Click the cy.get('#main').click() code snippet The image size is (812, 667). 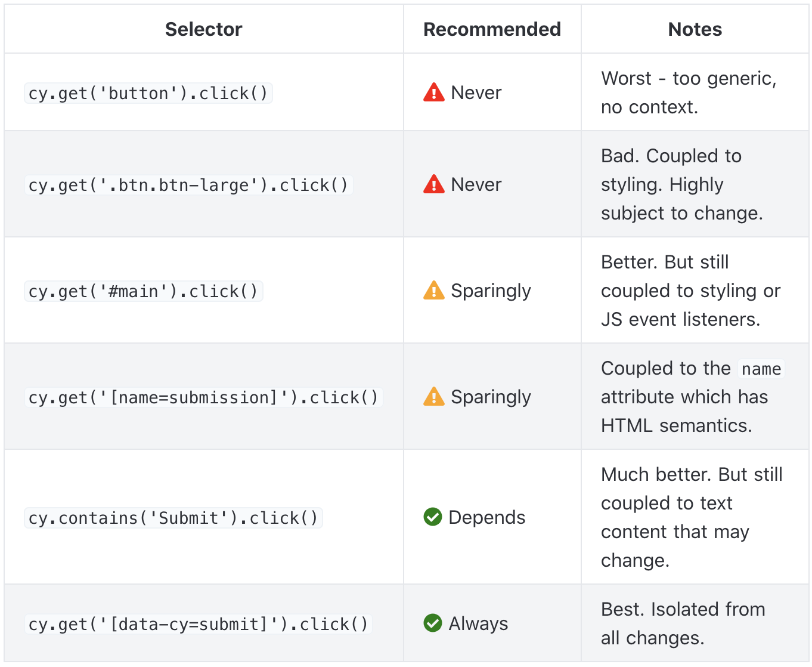[143, 291]
